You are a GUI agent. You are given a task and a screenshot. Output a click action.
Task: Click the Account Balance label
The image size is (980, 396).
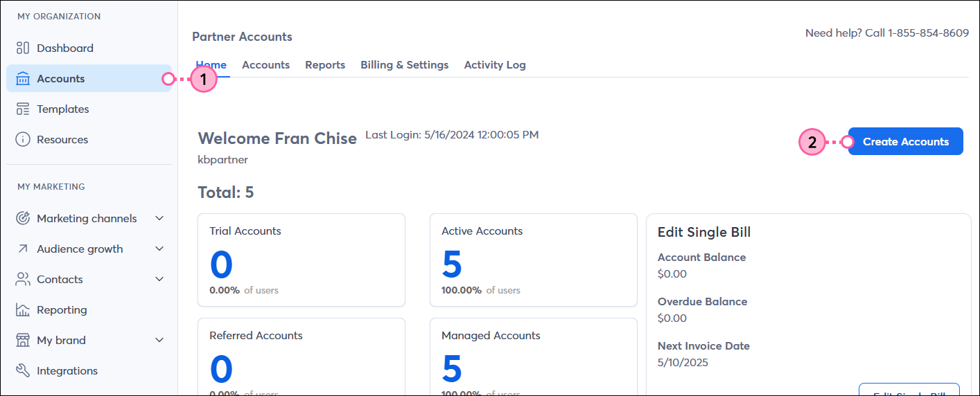pyautogui.click(x=702, y=257)
